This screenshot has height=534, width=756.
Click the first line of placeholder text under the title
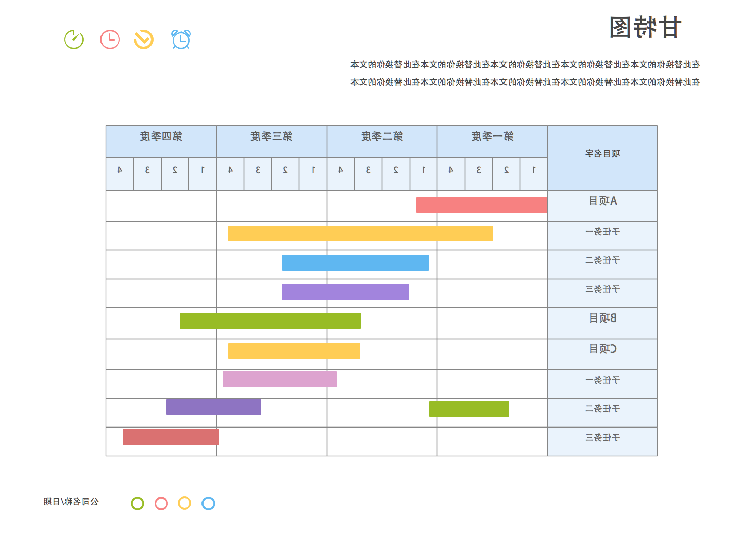point(525,64)
